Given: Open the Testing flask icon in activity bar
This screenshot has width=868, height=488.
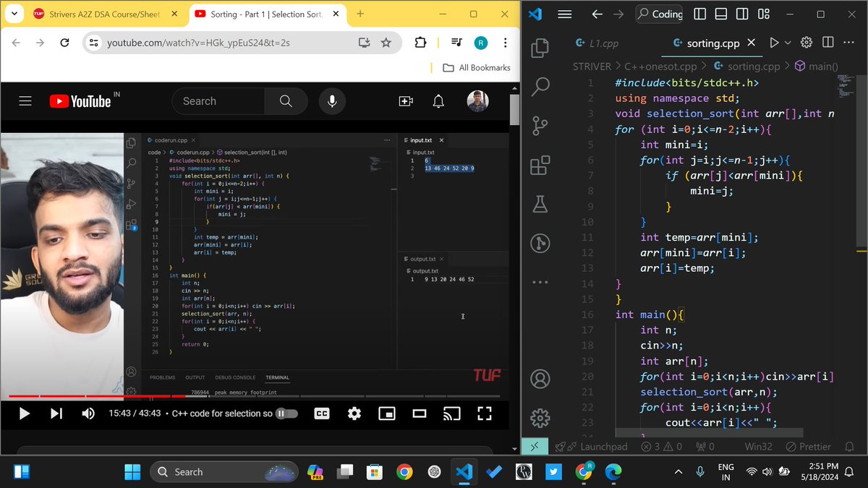Looking at the screenshot, I should pos(539,204).
